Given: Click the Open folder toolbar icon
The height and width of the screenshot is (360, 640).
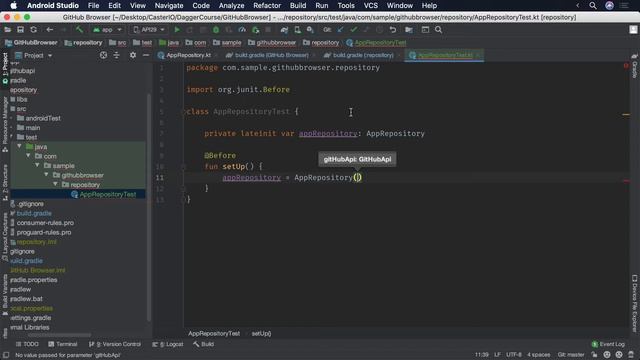Looking at the screenshot, I should [7, 30].
